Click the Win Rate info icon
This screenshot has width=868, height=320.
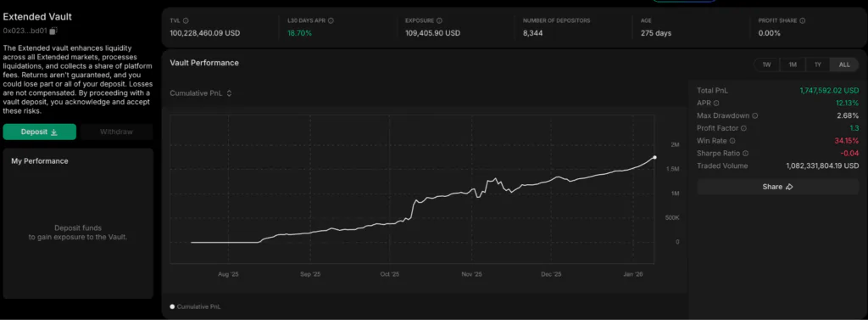pyautogui.click(x=732, y=141)
